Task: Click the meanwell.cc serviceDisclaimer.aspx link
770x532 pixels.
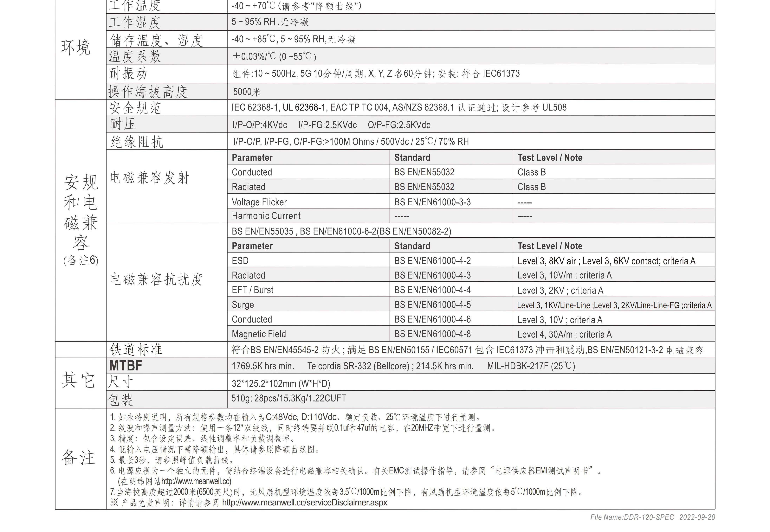Action: [304, 502]
